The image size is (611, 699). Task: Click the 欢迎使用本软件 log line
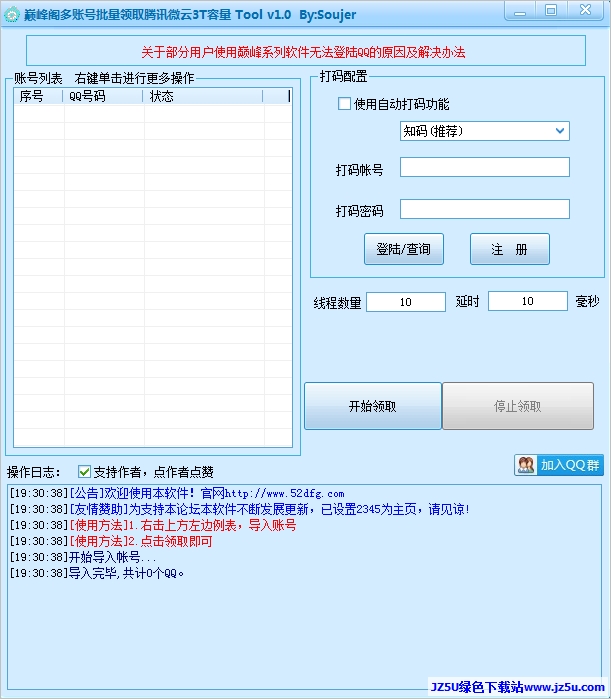(x=177, y=493)
